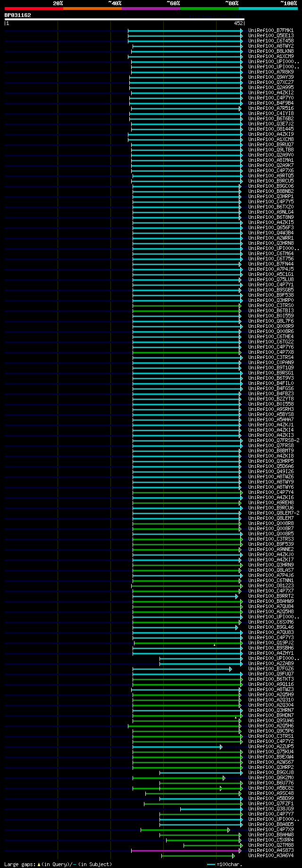Click UniRef100_A3A6V4 label
The image size is (302, 868).
click(271, 855)
